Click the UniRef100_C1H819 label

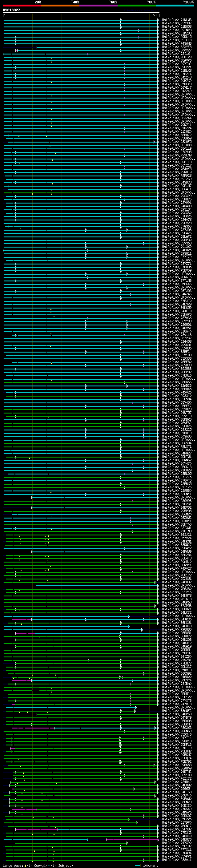click(x=177, y=433)
